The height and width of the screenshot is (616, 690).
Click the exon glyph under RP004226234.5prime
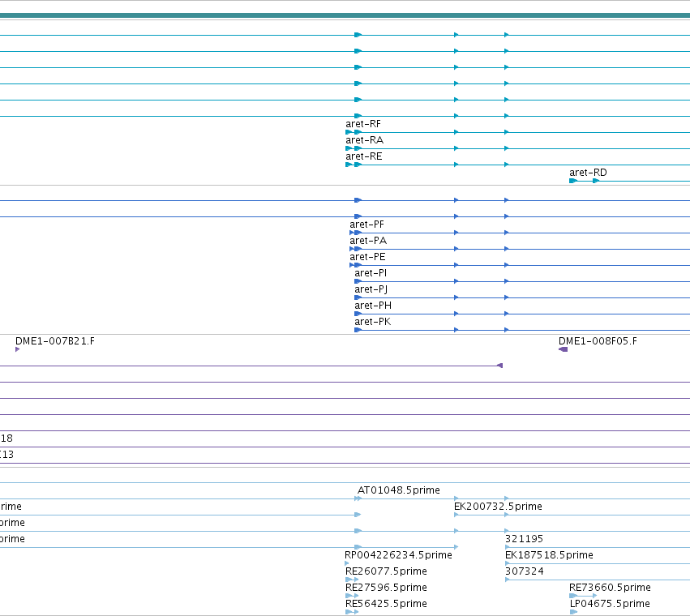pyautogui.click(x=347, y=563)
